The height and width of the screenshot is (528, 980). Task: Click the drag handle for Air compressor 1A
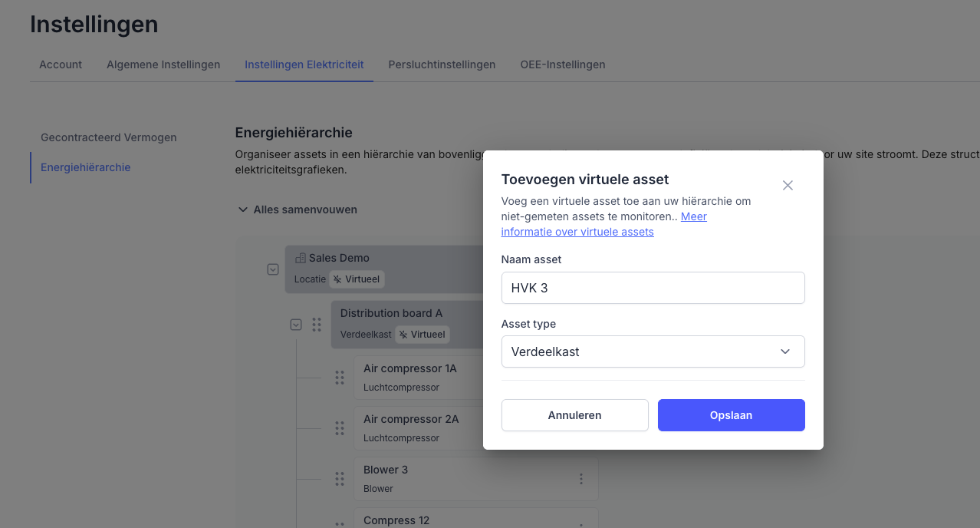point(340,378)
